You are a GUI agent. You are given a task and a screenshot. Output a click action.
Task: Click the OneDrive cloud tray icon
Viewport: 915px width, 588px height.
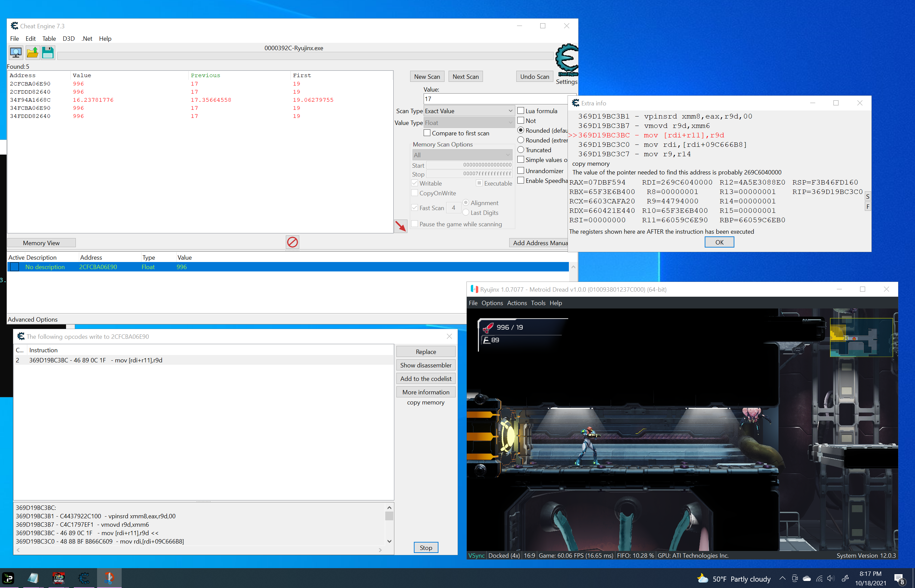pos(806,579)
